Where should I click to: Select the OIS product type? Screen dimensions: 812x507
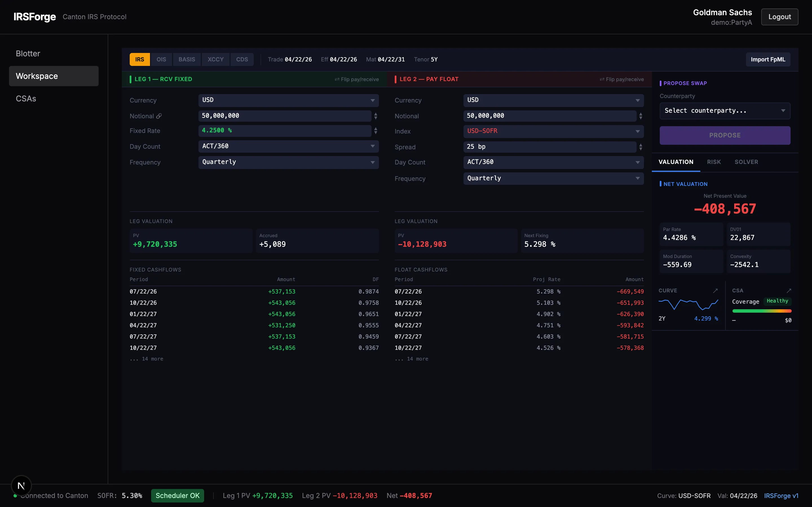click(161, 59)
